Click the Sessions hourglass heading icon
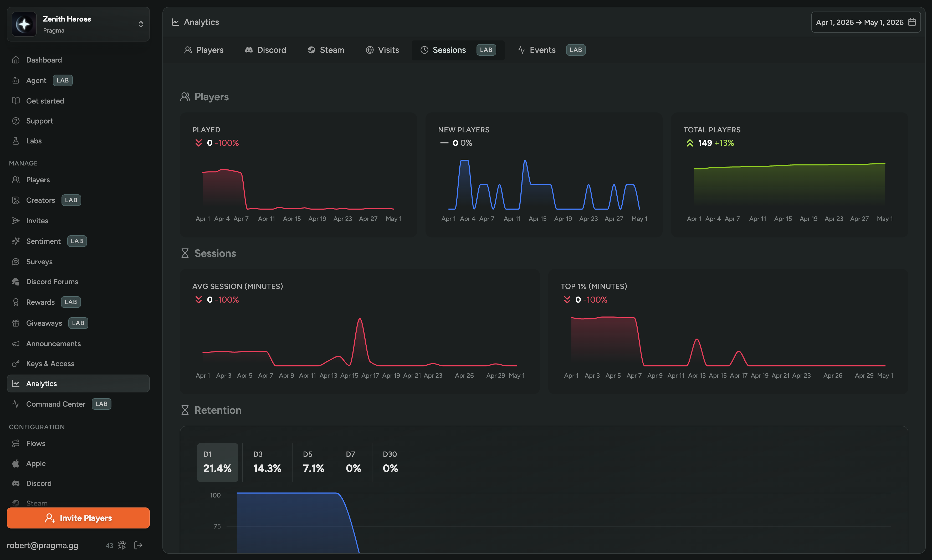932x560 pixels. click(185, 253)
